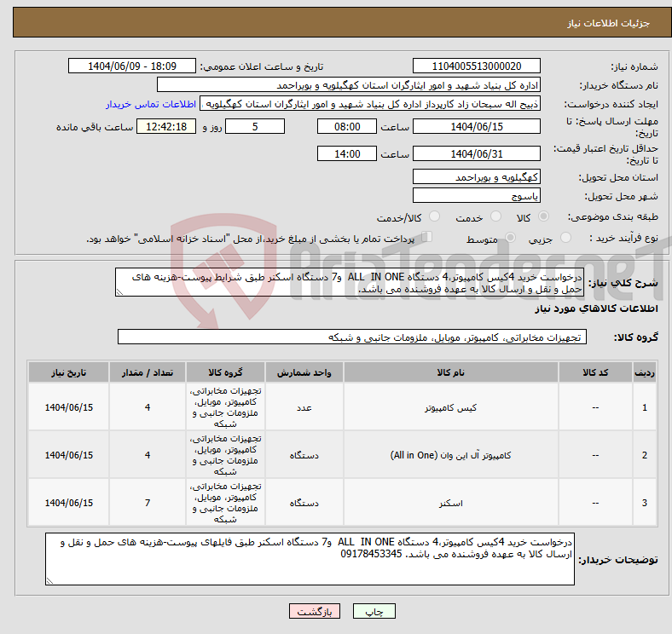
Task: Click the price validity date 1404/06/31 field
Action: click(476, 153)
